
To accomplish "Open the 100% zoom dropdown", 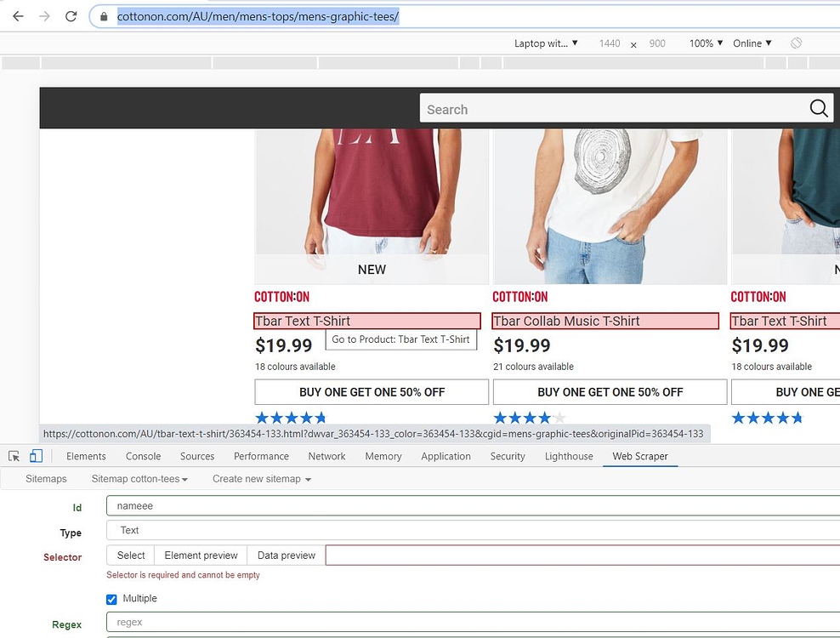I will click(706, 43).
